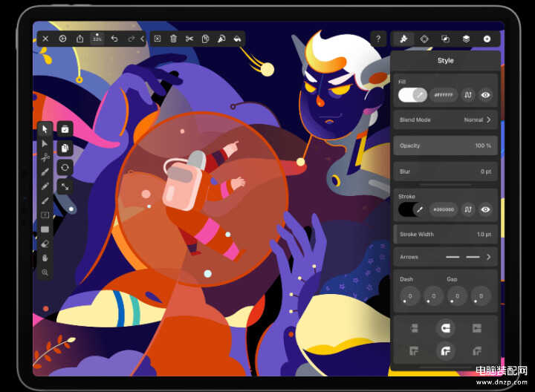Tap the last Gap value dial
Viewport: 535px width, 392px height.
[x=481, y=296]
